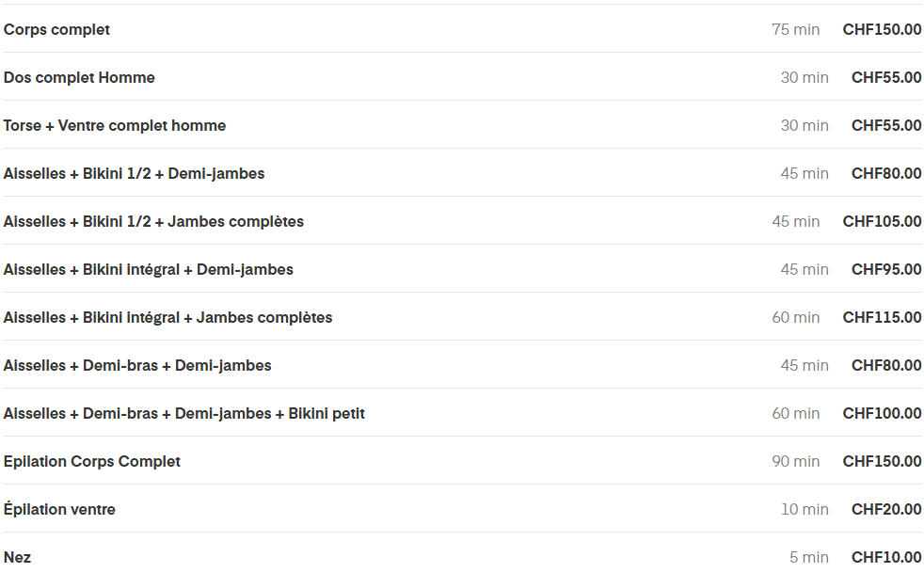Open the Dos complet Homme service
924x573 pixels.
[79, 77]
